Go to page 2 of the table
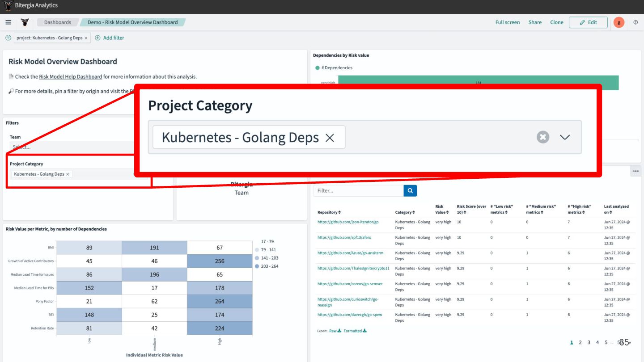The width and height of the screenshot is (644, 362). [x=580, y=342]
